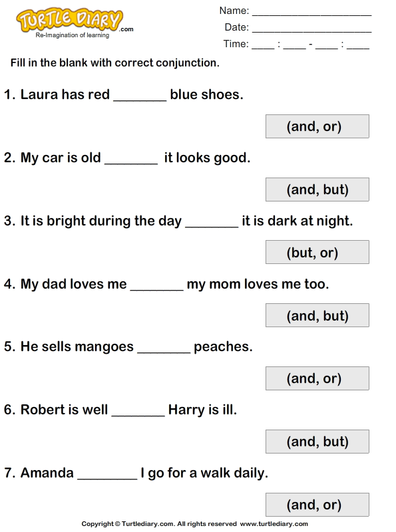Click the Name blank line
The height and width of the screenshot is (532, 396).
311,14
